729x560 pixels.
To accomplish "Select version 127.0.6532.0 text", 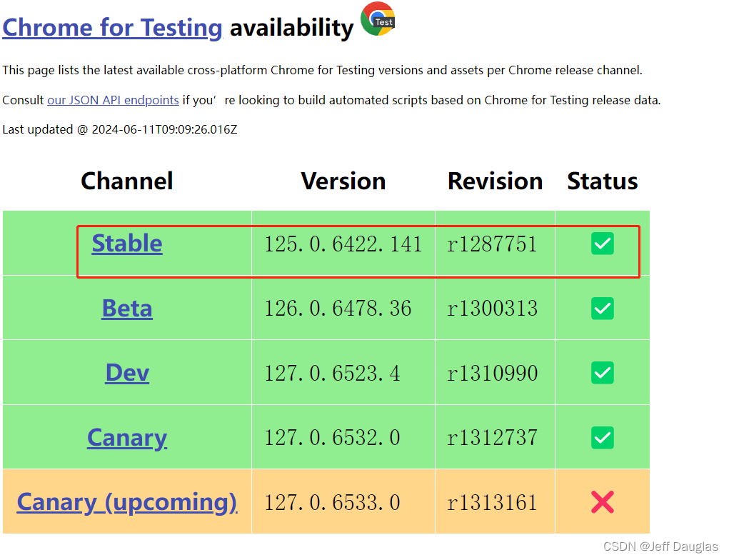I will (x=333, y=438).
